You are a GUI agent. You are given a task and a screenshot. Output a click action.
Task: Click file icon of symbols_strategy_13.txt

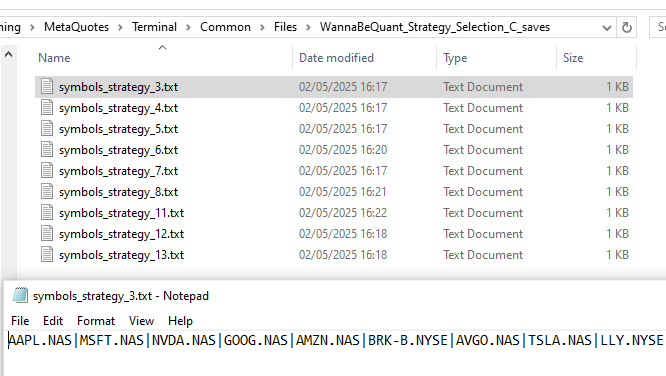click(x=47, y=254)
